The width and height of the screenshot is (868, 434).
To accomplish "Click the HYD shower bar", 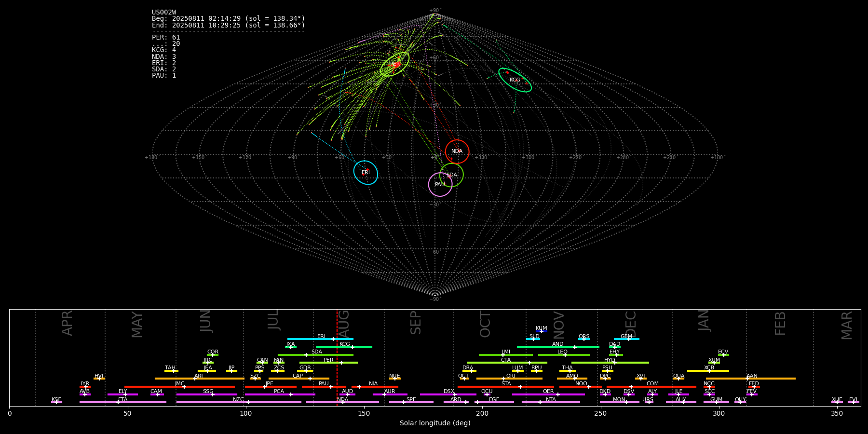I will (610, 363).
